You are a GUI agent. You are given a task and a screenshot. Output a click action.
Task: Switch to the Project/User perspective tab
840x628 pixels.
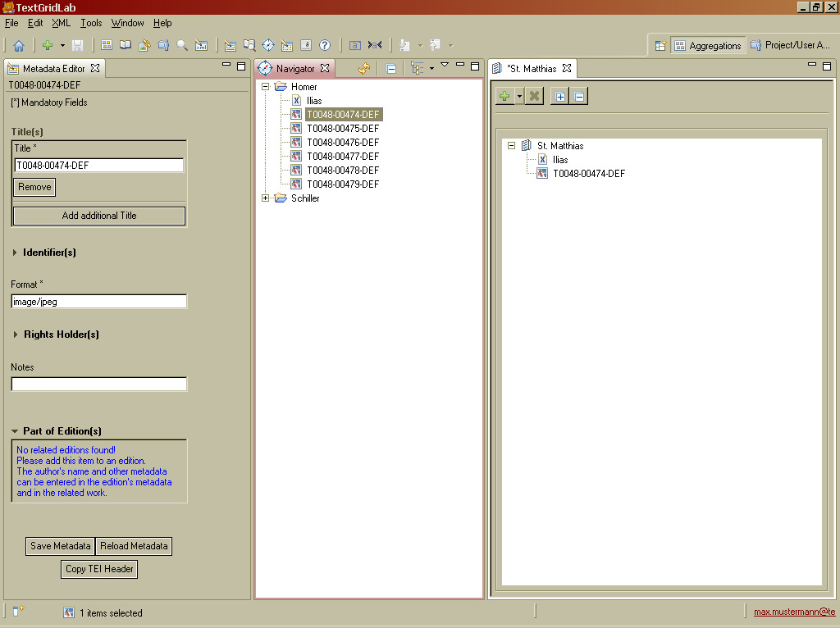[791, 46]
